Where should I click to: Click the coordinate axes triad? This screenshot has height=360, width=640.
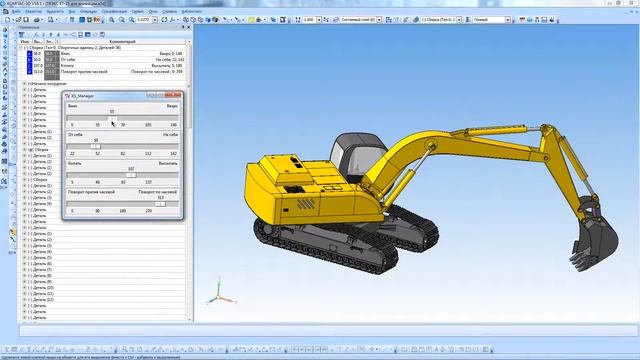[x=220, y=292]
